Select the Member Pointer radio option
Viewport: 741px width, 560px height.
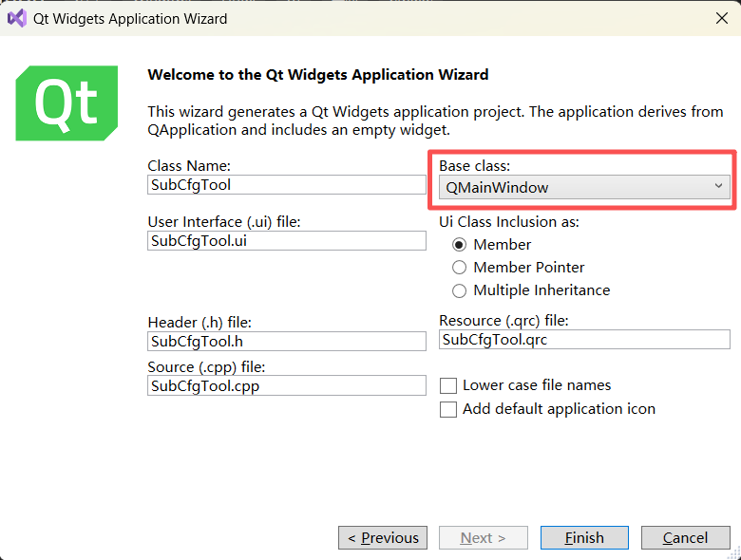click(459, 268)
